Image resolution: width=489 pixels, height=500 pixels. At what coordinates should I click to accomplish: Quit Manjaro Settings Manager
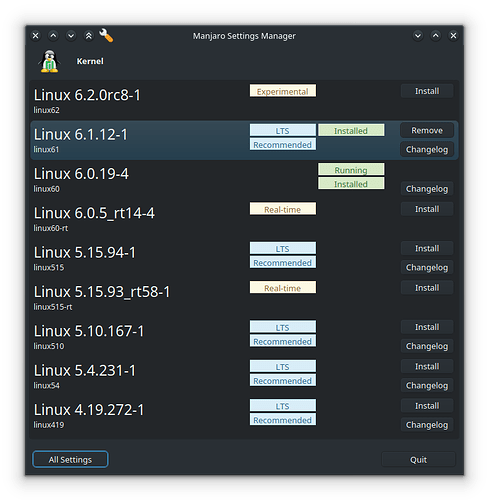point(418,459)
